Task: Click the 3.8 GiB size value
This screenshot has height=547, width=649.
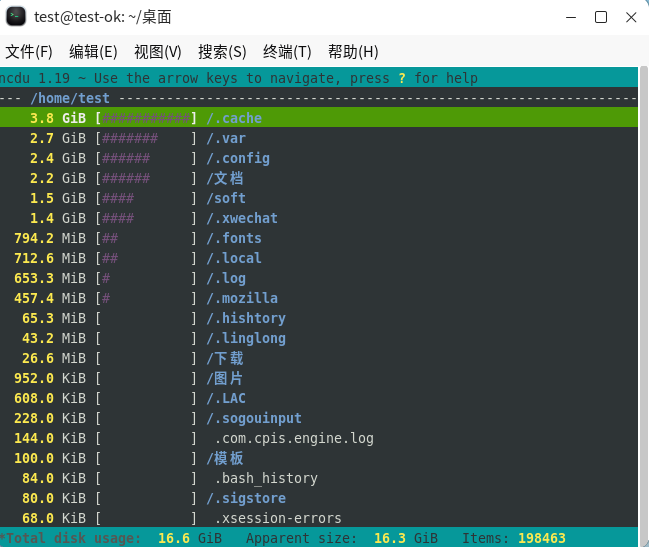Action: tap(58, 118)
